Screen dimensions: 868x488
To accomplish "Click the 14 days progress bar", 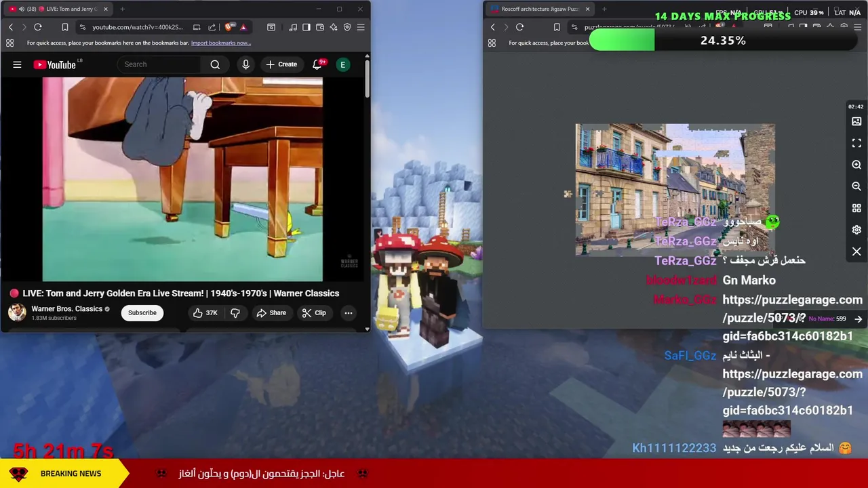I will coord(723,41).
